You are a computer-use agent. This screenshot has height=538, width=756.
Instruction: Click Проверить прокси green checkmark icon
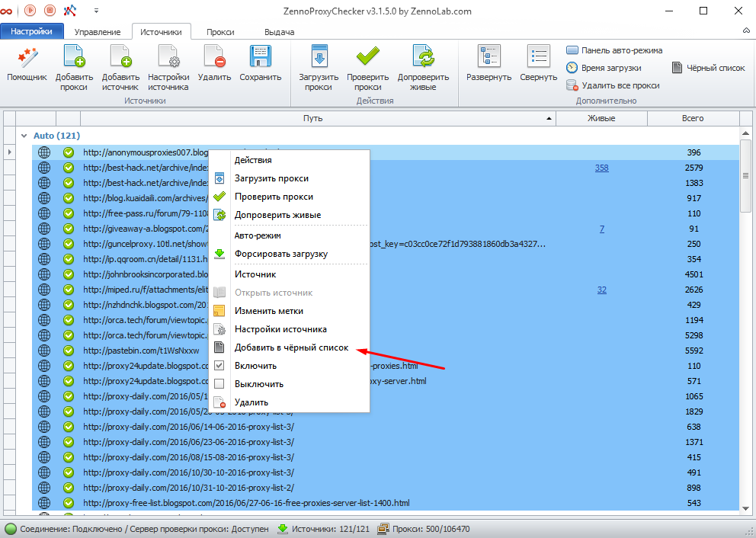[x=368, y=58]
